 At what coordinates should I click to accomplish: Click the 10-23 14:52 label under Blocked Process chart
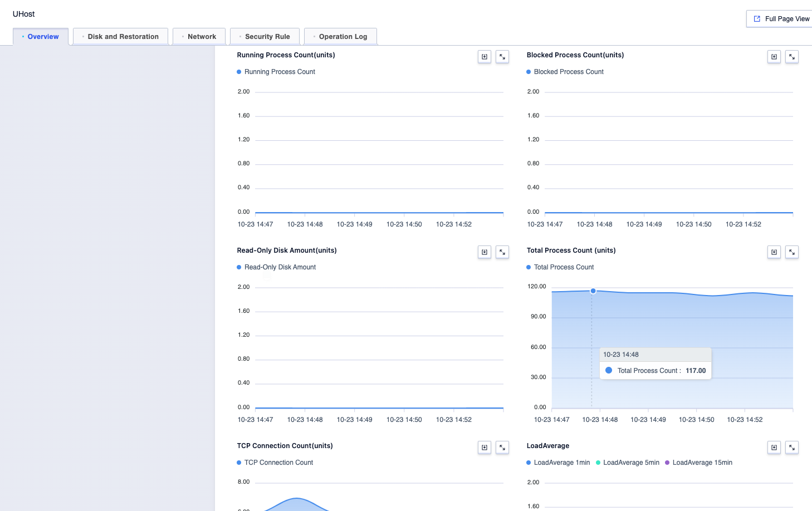pyautogui.click(x=743, y=224)
